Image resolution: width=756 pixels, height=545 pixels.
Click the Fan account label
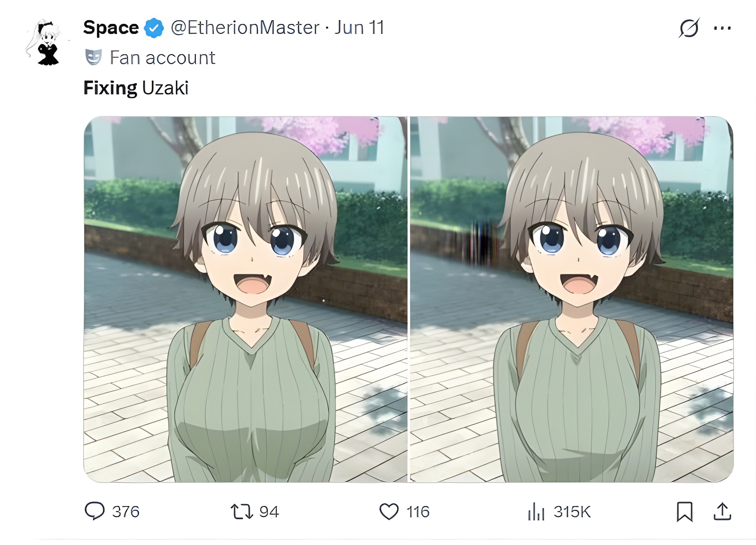pyautogui.click(x=163, y=58)
